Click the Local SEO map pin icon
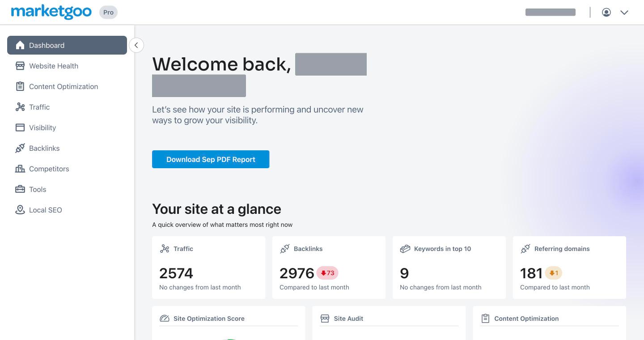Viewport: 644px width, 340px height. point(20,210)
